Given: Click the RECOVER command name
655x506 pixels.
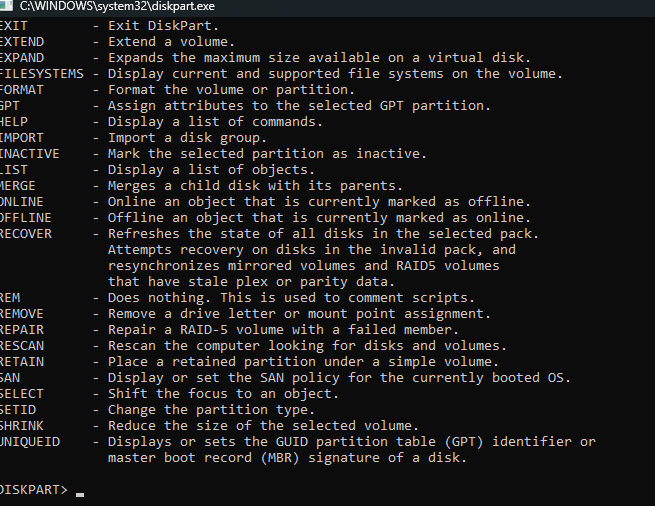Looking at the screenshot, I should [x=26, y=234].
